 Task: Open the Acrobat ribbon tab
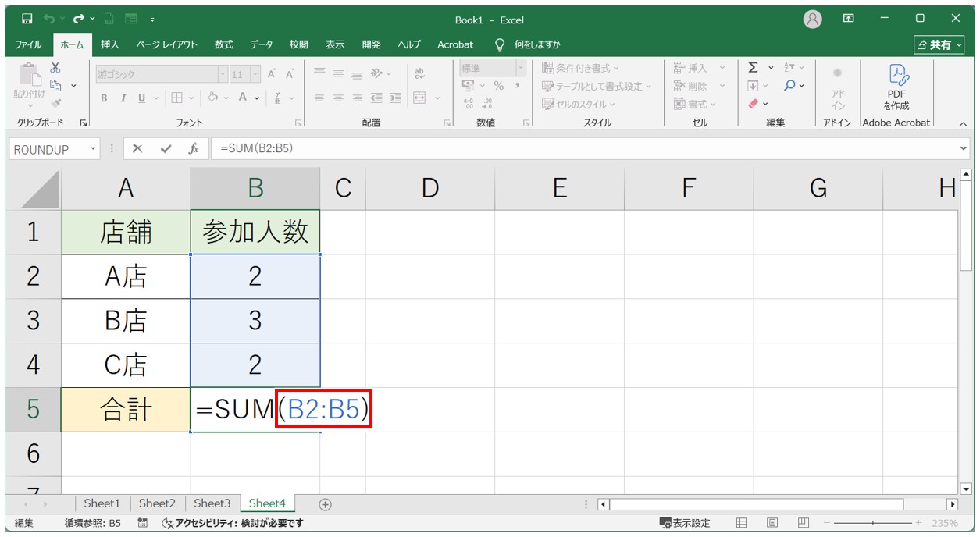click(x=455, y=44)
